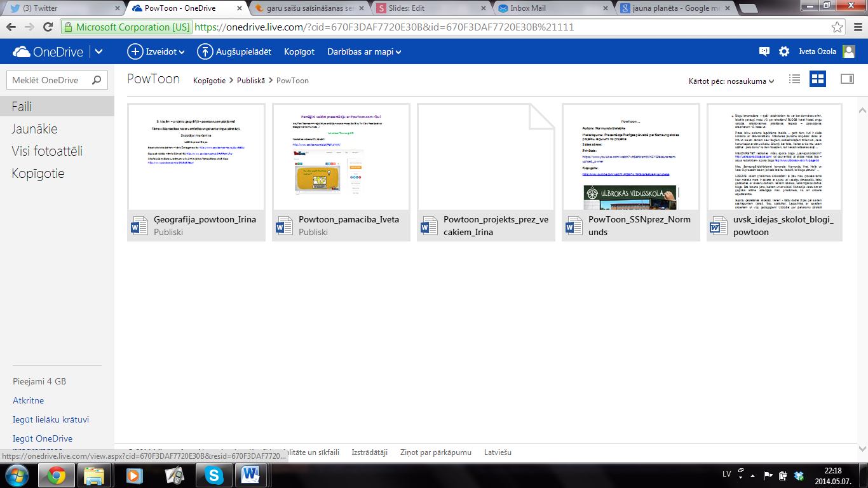868x488 pixels.
Task: Open the uvsk_idejas_skolot_blogi_powtoon thumbnail
Action: (x=775, y=156)
